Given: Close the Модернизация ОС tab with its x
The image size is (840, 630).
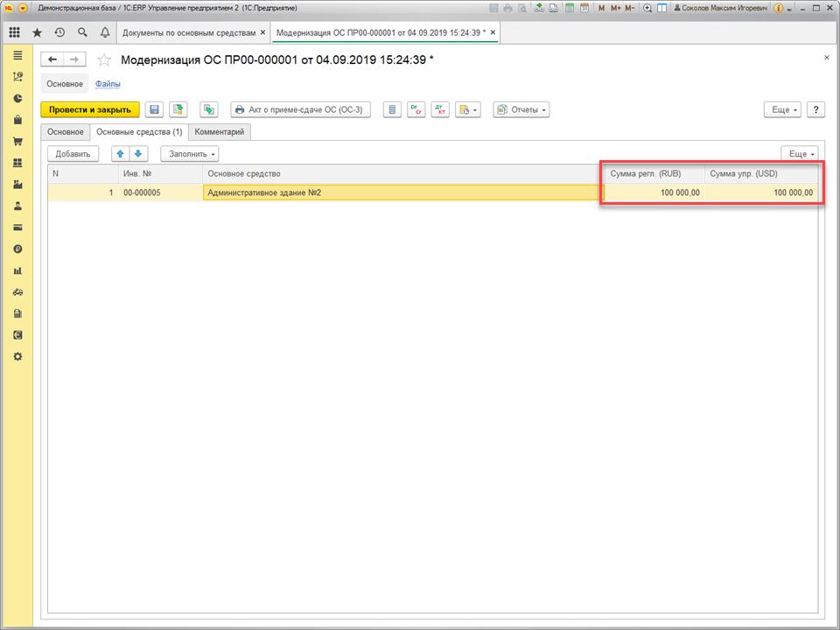Looking at the screenshot, I should pos(493,32).
